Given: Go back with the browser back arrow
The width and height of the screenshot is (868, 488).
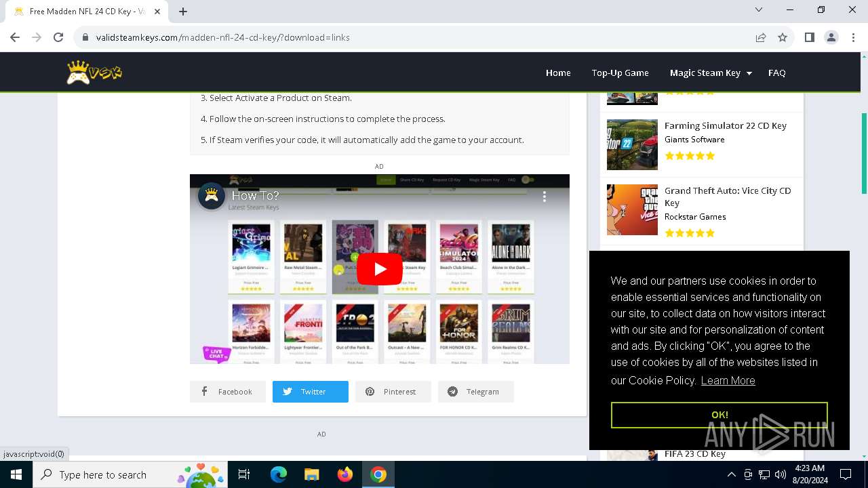Looking at the screenshot, I should [15, 37].
